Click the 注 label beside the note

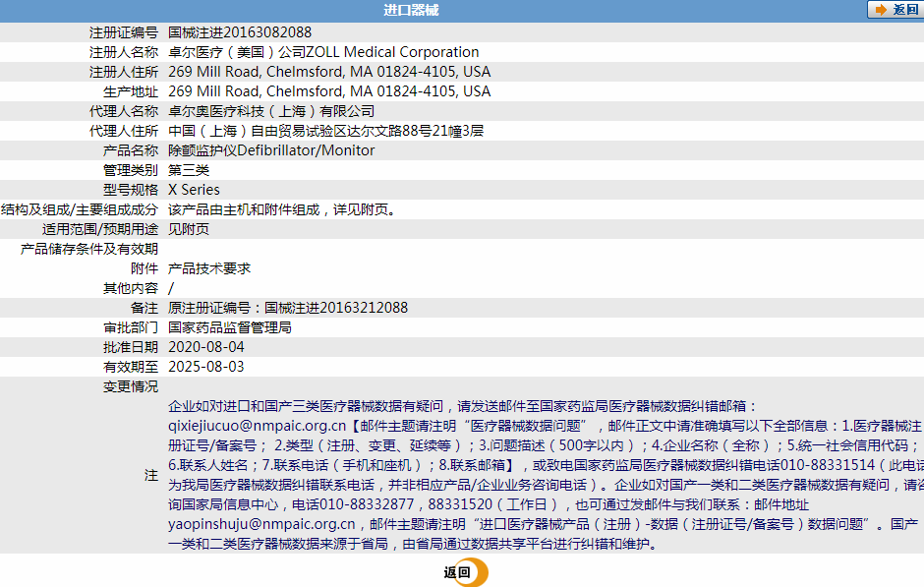pos(151,475)
